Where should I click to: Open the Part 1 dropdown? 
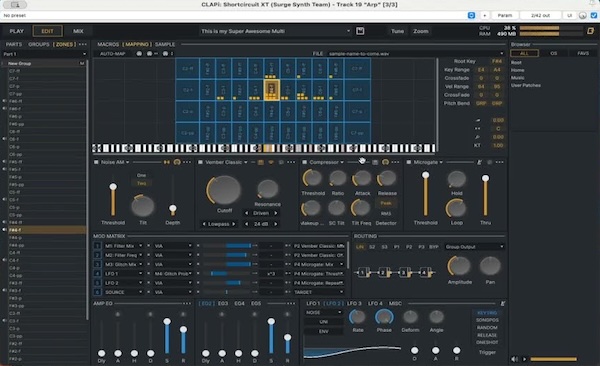pyautogui.click(x=45, y=54)
